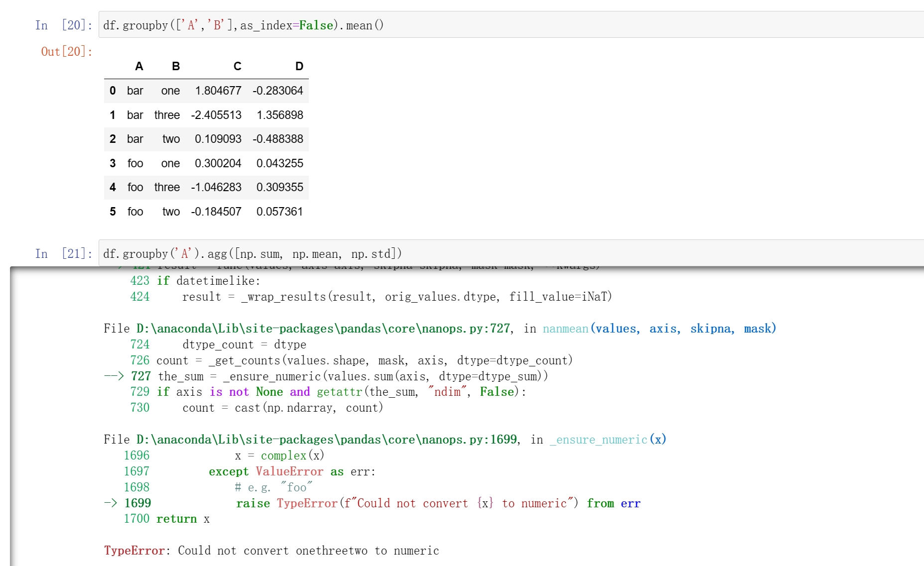The height and width of the screenshot is (566, 924).
Task: Select row index 2 in the table
Action: (113, 139)
